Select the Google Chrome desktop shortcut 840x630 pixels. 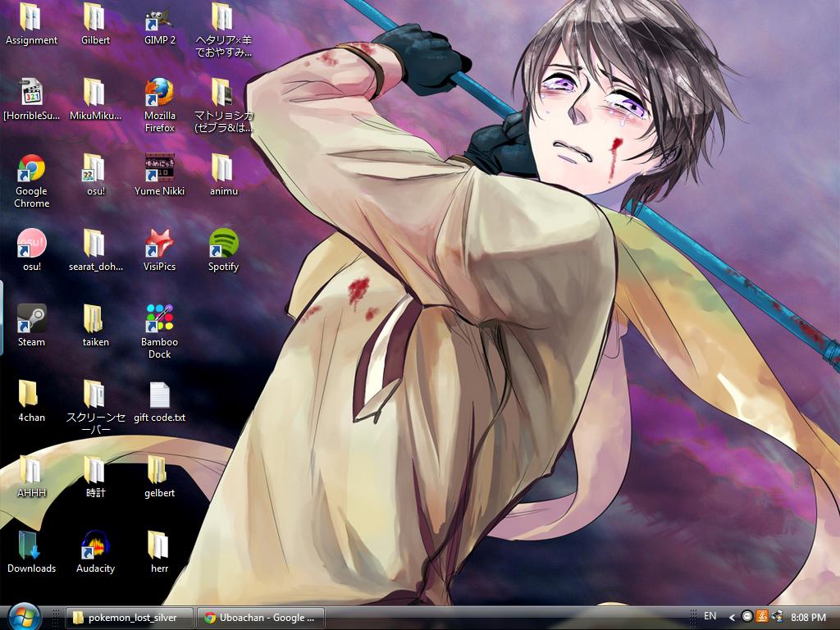[32, 180]
